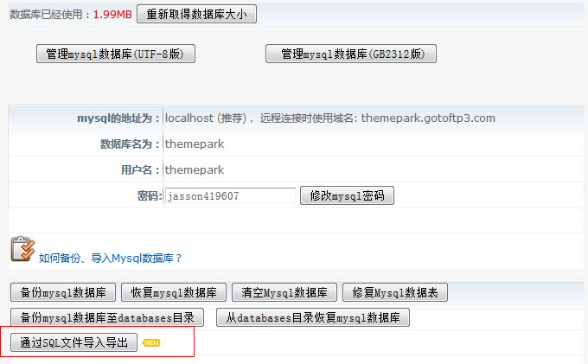Click 从databases目录恢复mysql数据库 button

(x=312, y=317)
